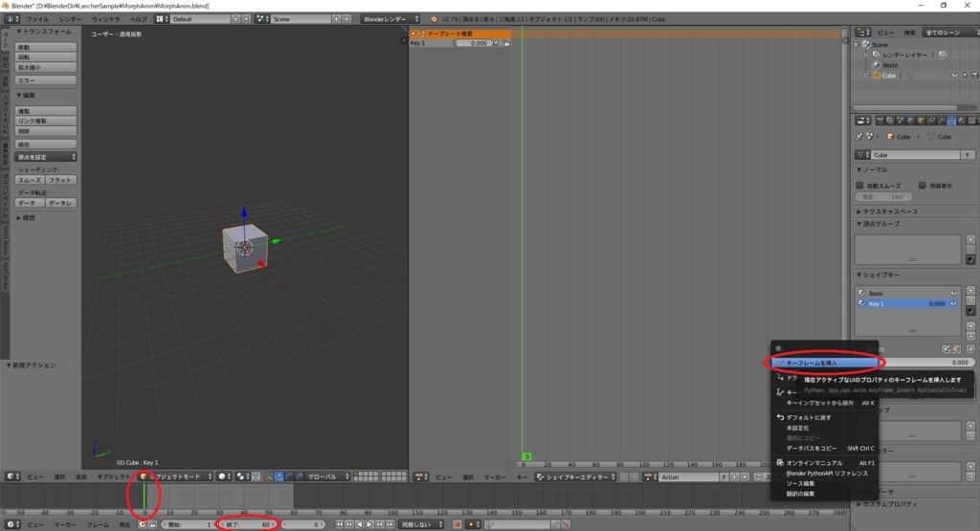Collapse the トランスフォーム panel
980x531 pixels.
pos(44,32)
